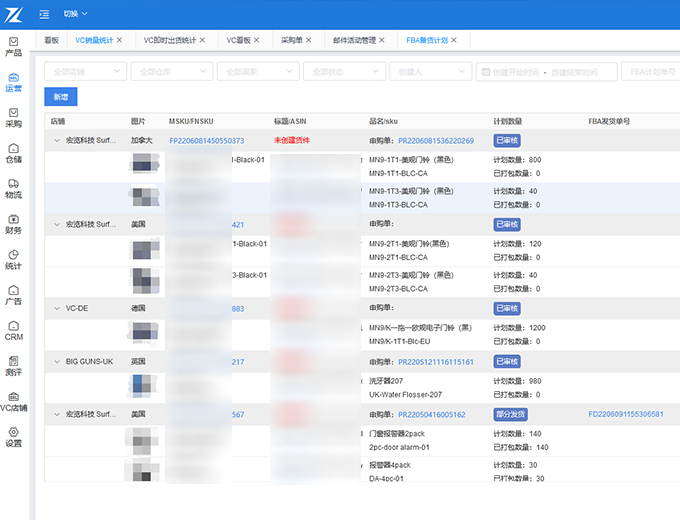Open the 运营 sidebar module

[x=13, y=82]
